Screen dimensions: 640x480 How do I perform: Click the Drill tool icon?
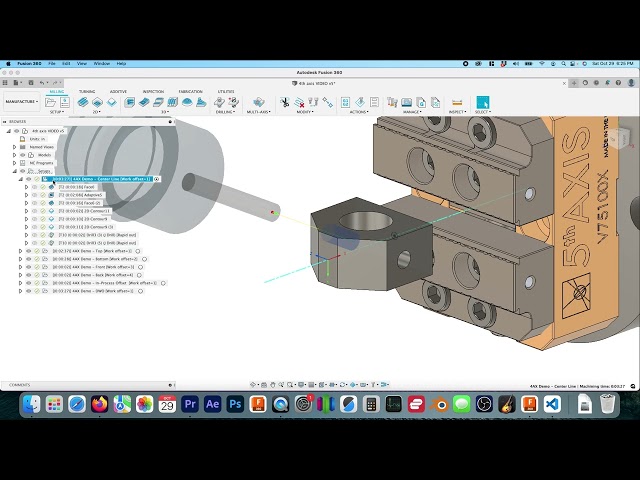[219, 102]
